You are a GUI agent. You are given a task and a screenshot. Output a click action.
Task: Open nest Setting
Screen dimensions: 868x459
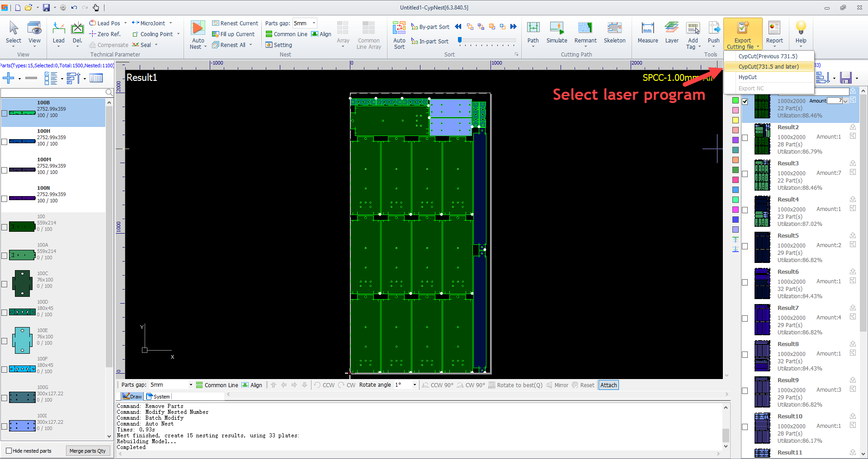(x=279, y=45)
